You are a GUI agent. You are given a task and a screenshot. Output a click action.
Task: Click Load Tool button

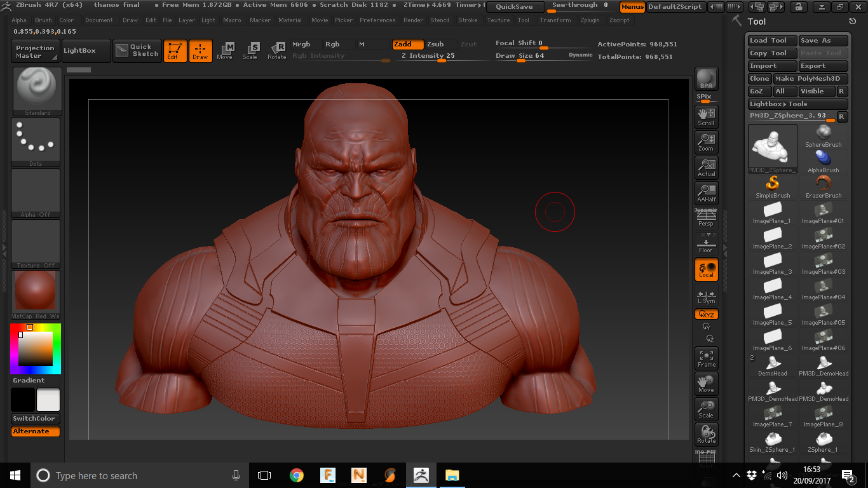[x=772, y=41]
